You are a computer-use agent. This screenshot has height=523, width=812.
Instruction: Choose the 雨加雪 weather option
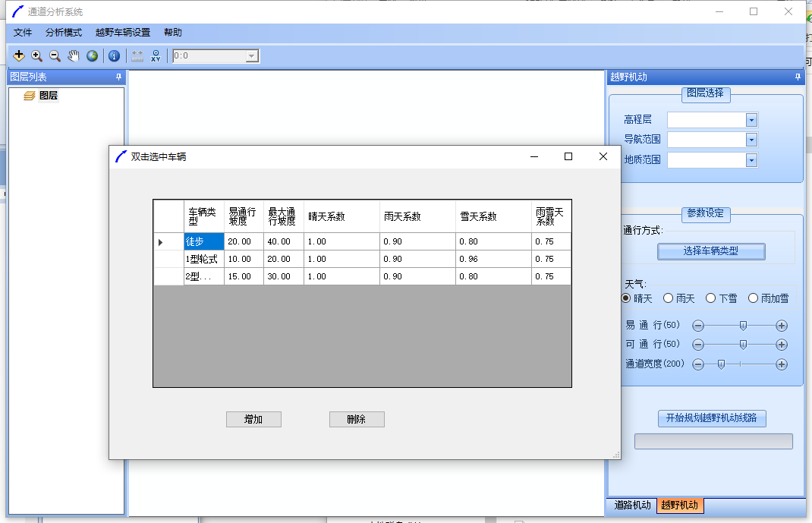click(754, 298)
